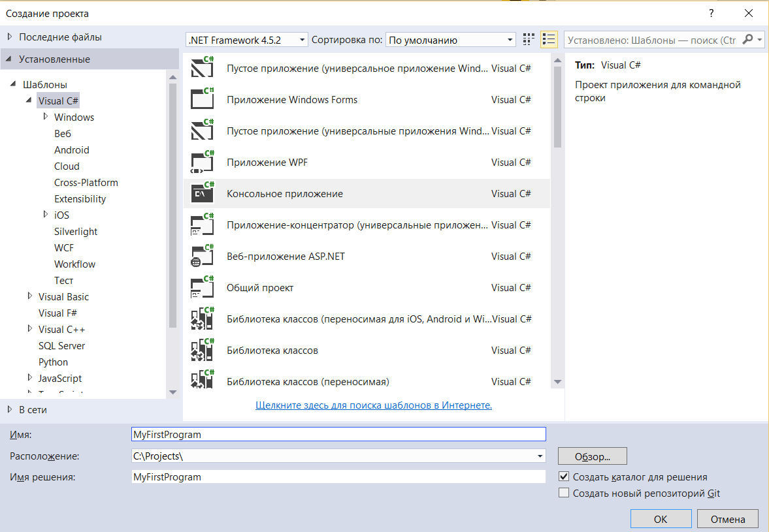Select the Workflow template category
769x532 pixels.
pos(74,264)
